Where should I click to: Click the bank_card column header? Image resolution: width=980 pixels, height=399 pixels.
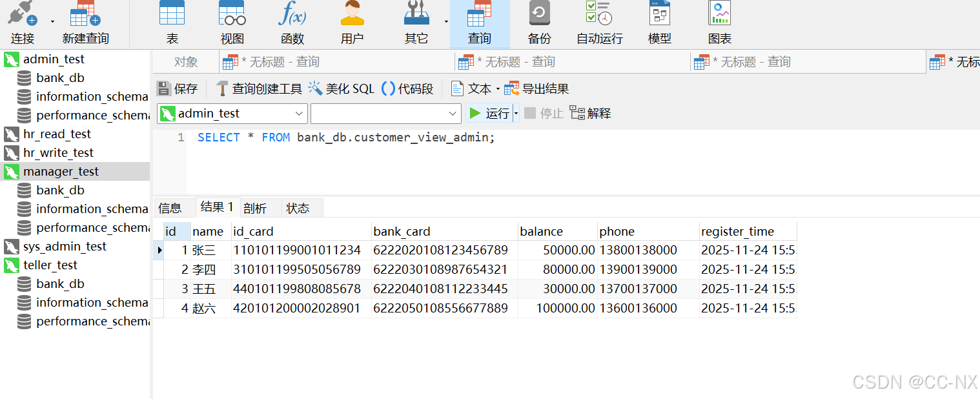click(445, 231)
